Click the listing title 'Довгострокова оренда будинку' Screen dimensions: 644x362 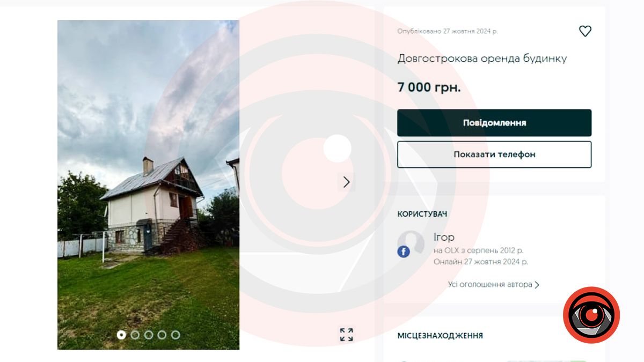pos(482,58)
